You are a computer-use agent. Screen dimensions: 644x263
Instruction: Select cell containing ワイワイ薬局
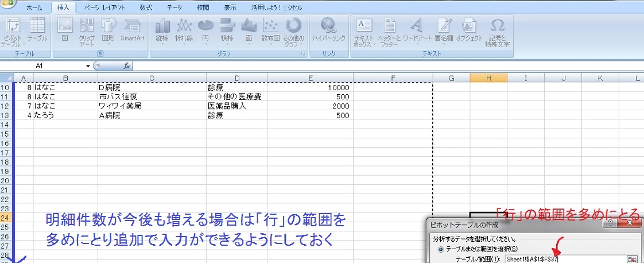click(x=152, y=106)
